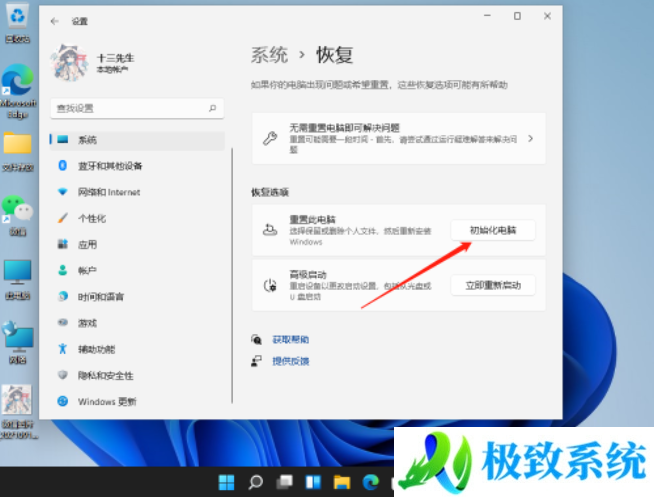Expand the troubleshoot card chevron arrow
This screenshot has height=497, width=654.
pyautogui.click(x=531, y=138)
